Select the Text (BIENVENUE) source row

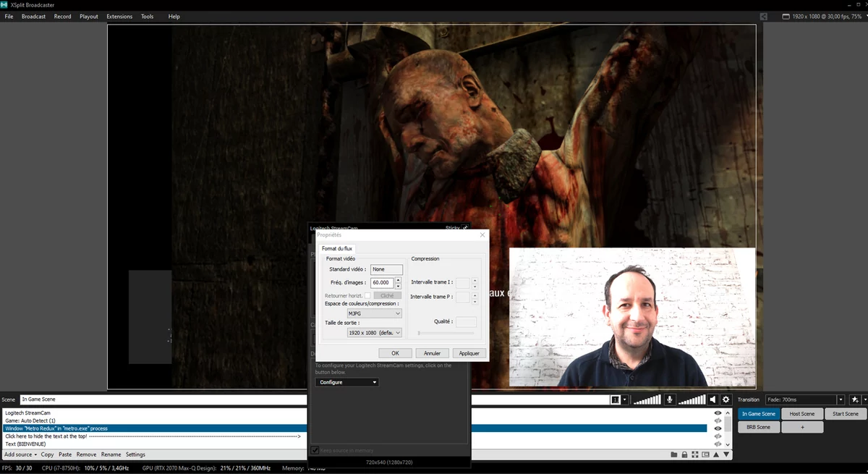[x=354, y=444]
